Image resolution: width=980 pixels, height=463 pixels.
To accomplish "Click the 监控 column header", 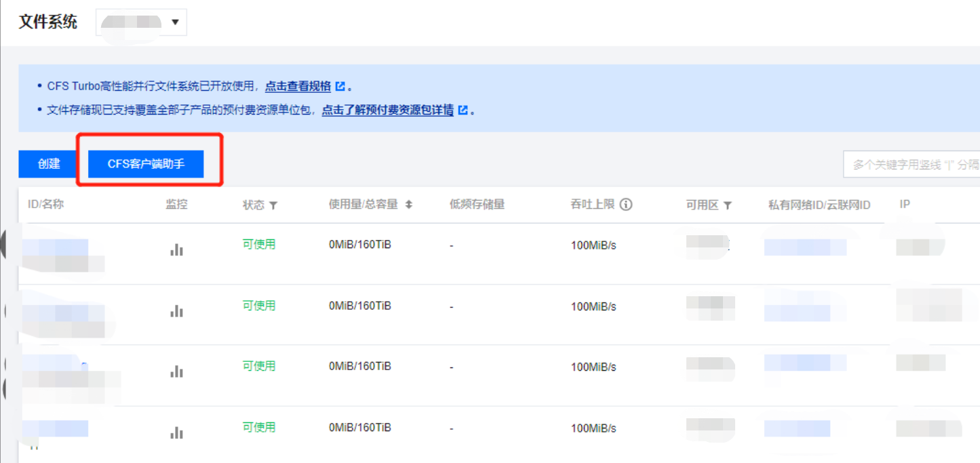I will tap(176, 204).
